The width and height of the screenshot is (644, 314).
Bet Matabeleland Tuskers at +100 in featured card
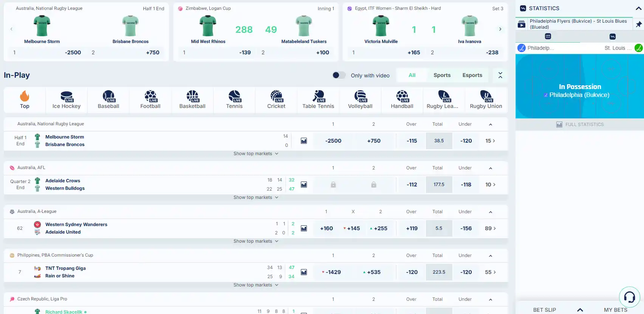(295, 52)
